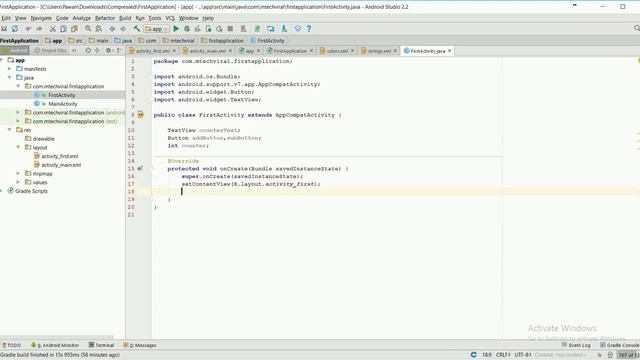This screenshot has height=360, width=640.
Task: Click the Replace magnifier icon
Action: 99,29
